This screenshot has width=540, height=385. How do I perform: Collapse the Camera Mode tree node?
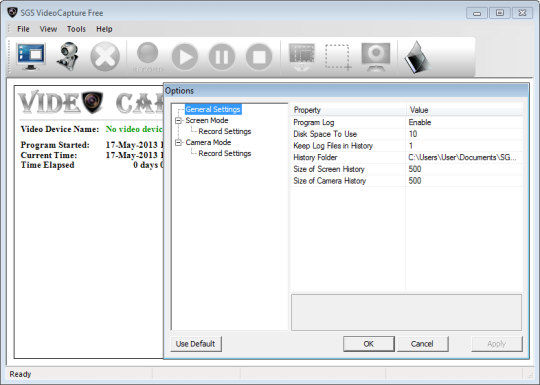click(178, 143)
